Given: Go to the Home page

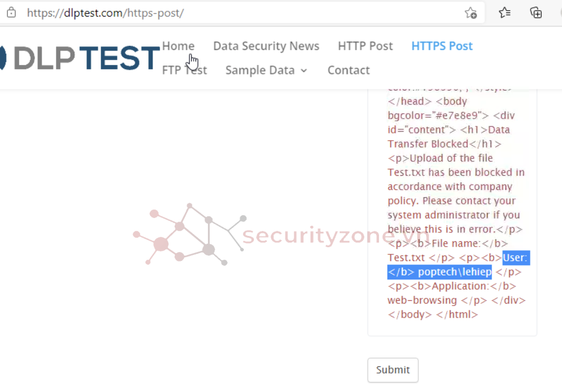Looking at the screenshot, I should point(178,46).
